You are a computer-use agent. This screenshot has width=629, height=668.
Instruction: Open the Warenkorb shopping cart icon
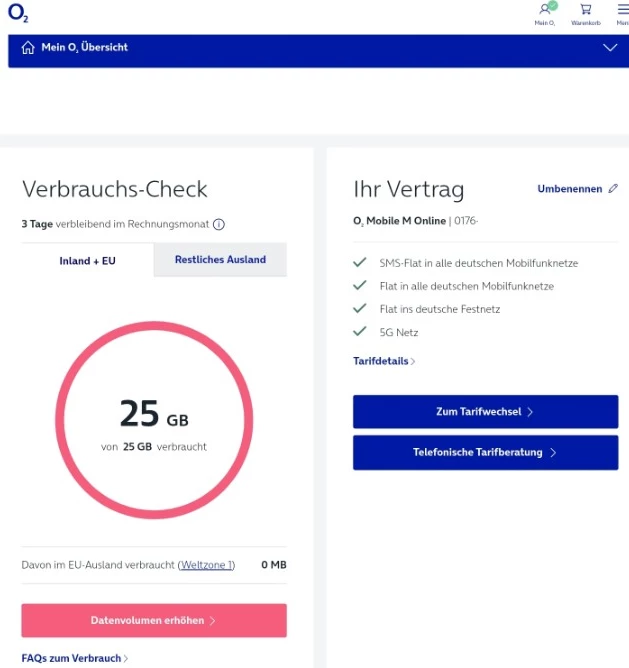586,14
